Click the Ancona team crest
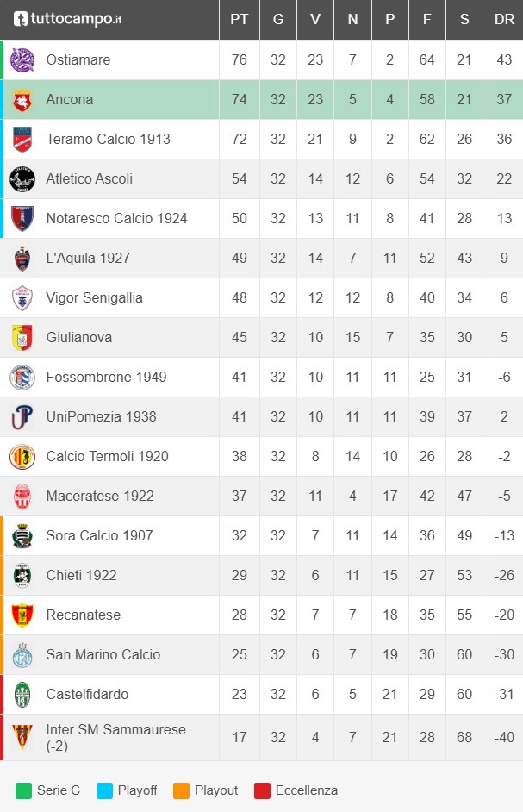 (x=22, y=100)
